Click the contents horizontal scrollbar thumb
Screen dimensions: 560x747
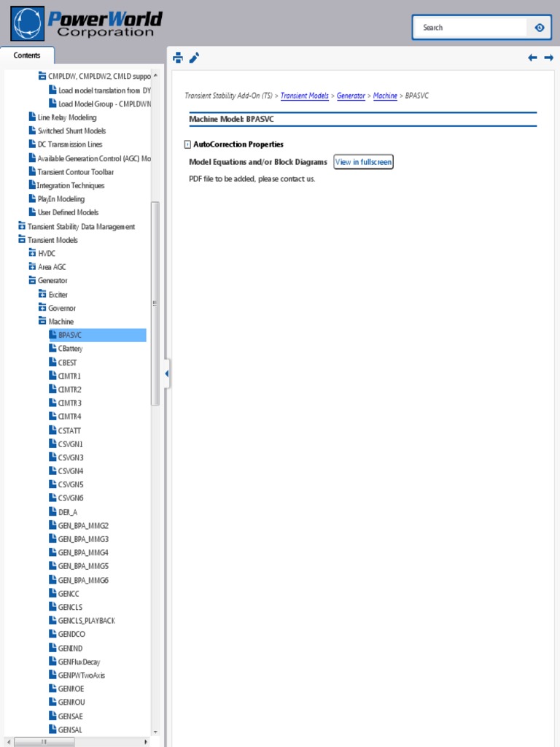pos(44,742)
